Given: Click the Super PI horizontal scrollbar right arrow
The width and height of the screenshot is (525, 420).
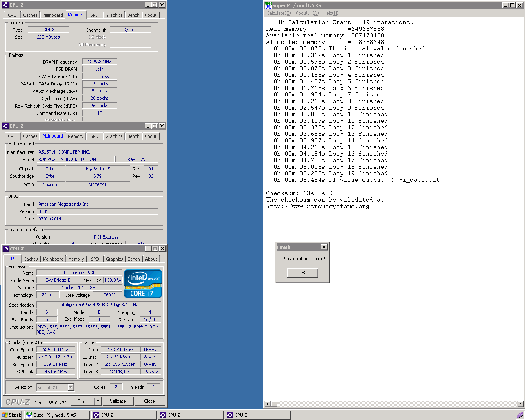Looking at the screenshot, I should pyautogui.click(x=520, y=404).
